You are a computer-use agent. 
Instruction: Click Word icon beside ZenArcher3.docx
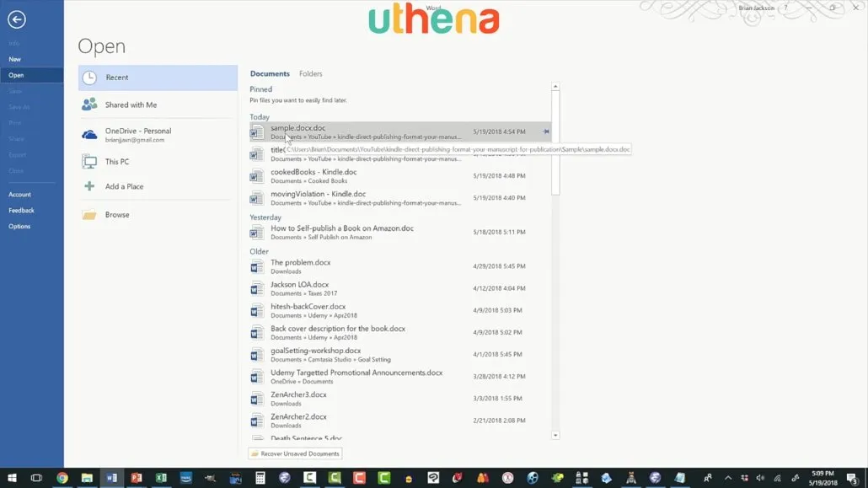[256, 399]
